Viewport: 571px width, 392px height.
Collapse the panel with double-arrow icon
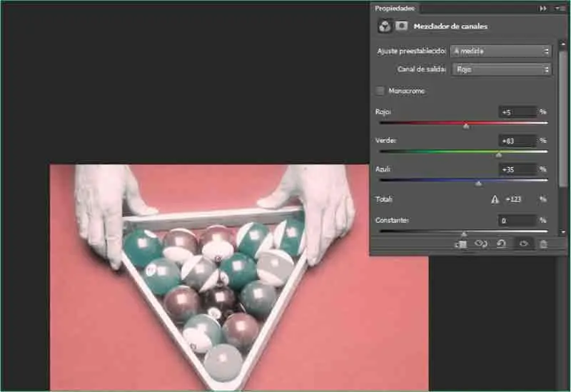(543, 8)
